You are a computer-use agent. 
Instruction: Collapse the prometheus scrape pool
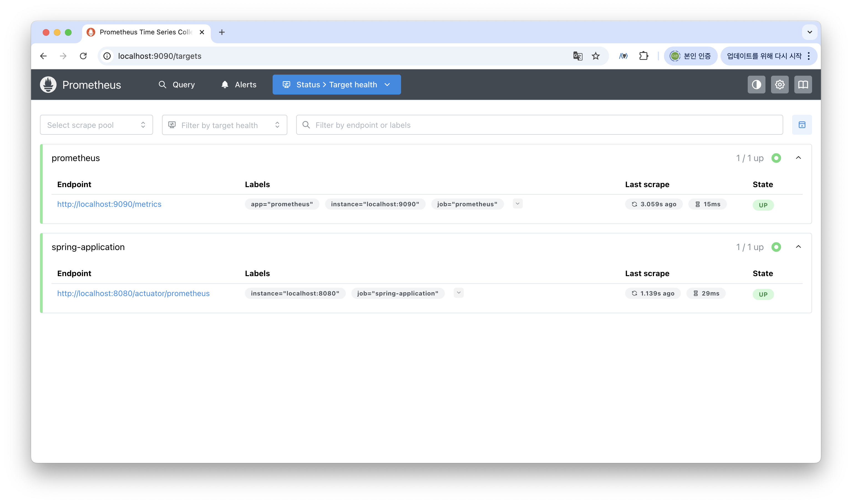tap(798, 158)
